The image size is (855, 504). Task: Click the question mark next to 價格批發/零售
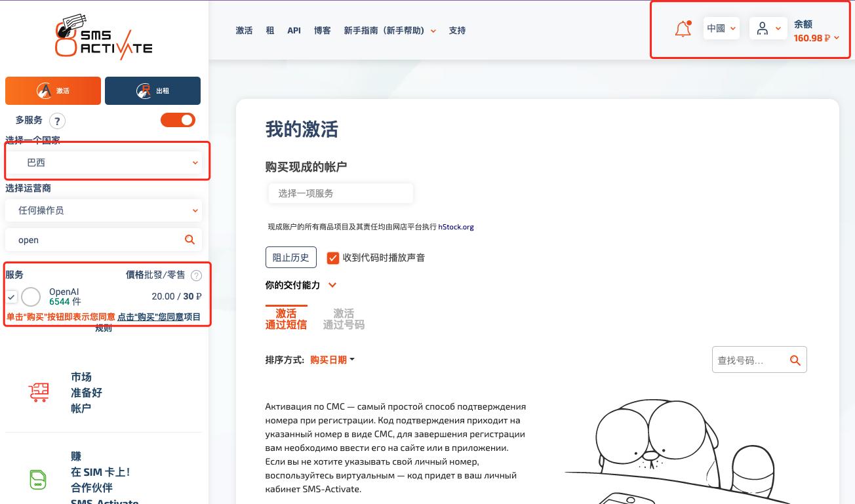click(195, 275)
